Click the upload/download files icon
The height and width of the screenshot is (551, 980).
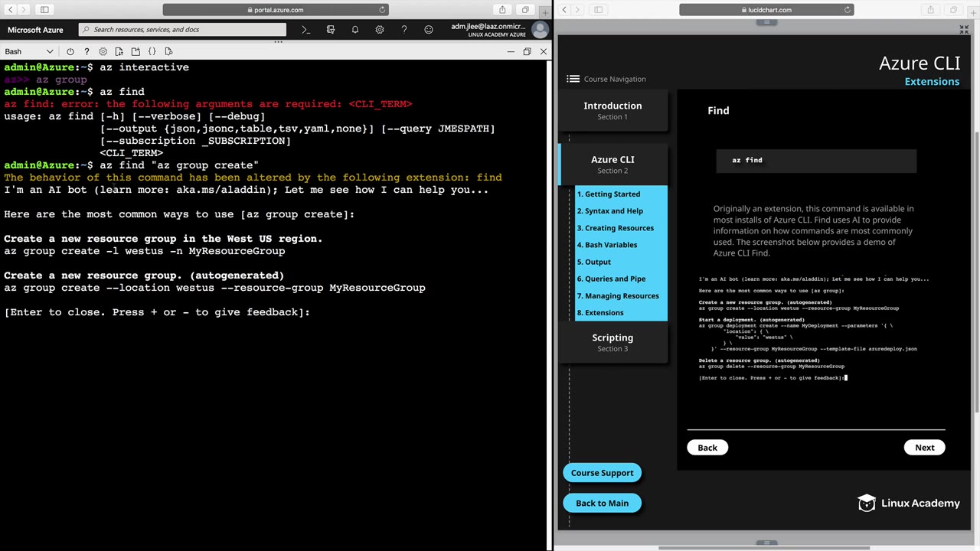[x=119, y=51]
